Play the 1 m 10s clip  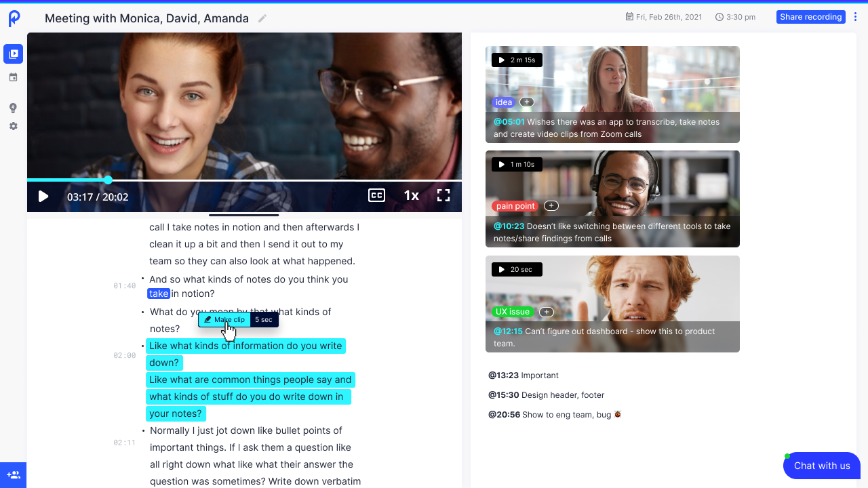(x=517, y=165)
